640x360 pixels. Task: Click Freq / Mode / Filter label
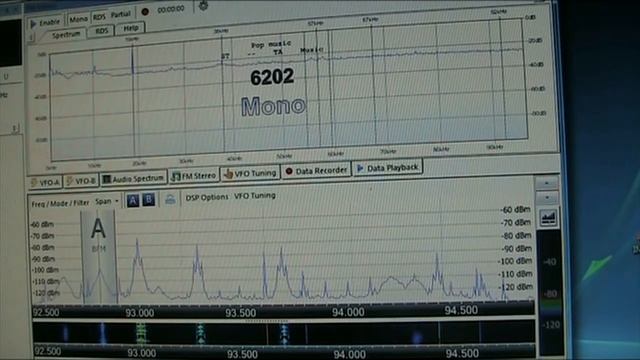(x=60, y=203)
